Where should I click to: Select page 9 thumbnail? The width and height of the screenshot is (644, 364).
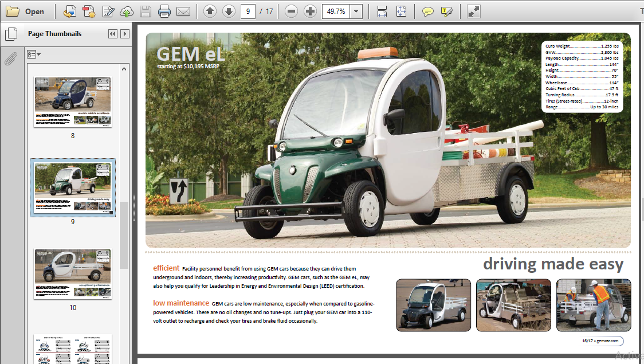point(73,187)
